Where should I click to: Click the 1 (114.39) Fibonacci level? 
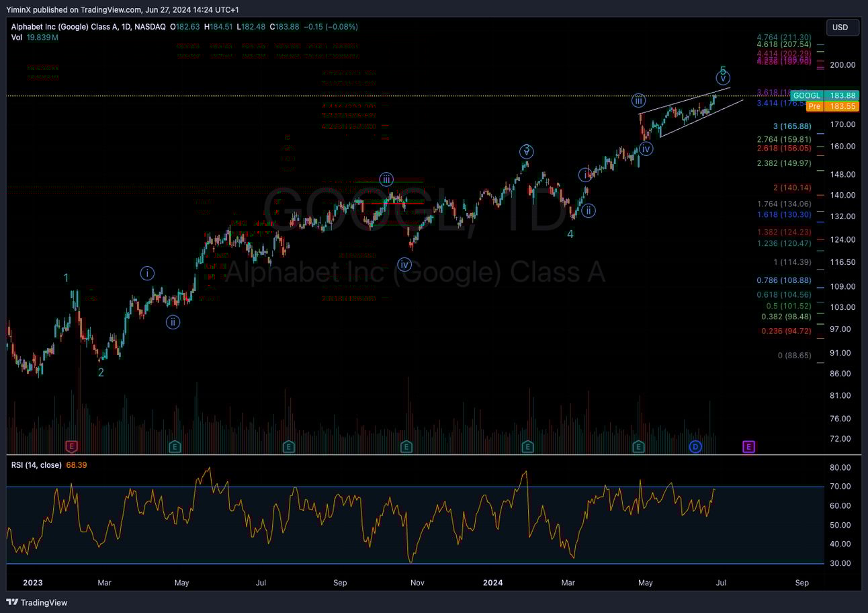792,262
